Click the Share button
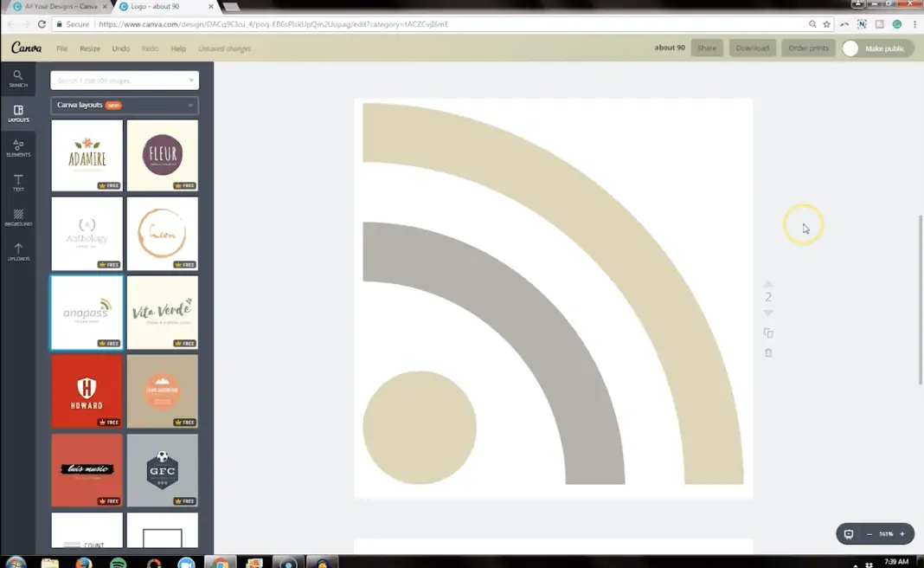 [x=707, y=48]
